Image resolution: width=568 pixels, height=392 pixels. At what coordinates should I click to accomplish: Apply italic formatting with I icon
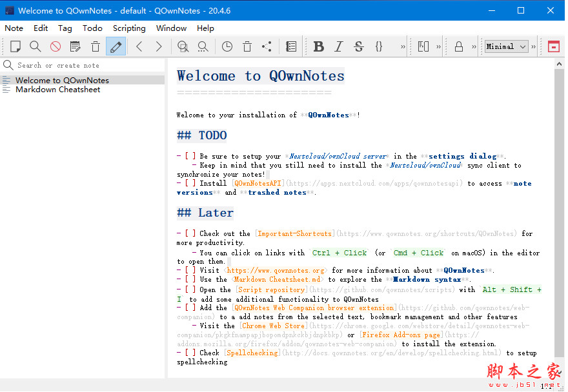point(338,46)
